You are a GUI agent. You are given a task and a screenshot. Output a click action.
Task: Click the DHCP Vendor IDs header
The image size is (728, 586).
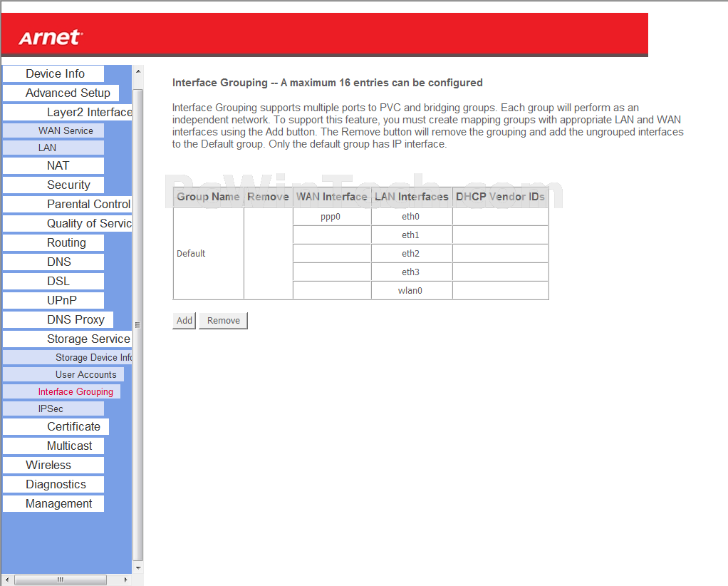pyautogui.click(x=501, y=197)
